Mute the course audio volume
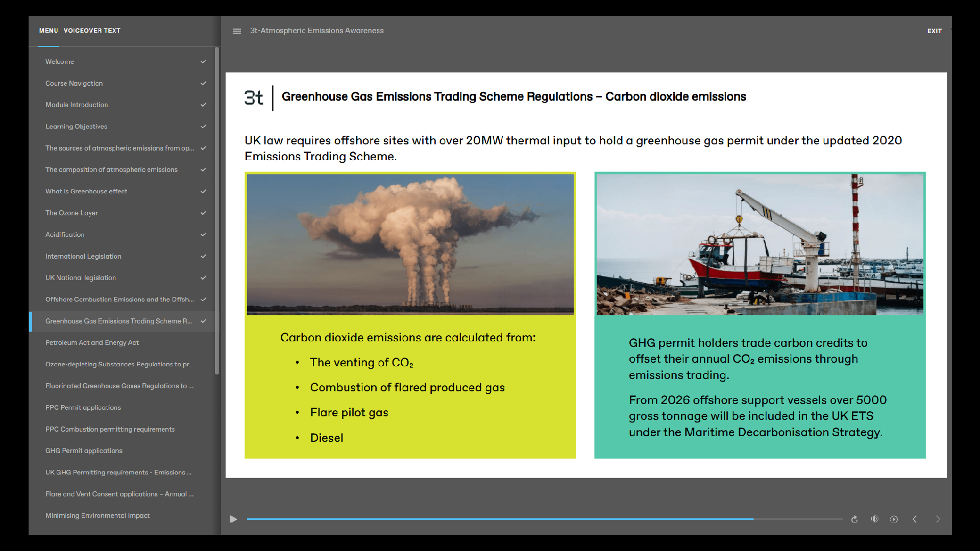Screen dimensions: 980x551 [874, 519]
